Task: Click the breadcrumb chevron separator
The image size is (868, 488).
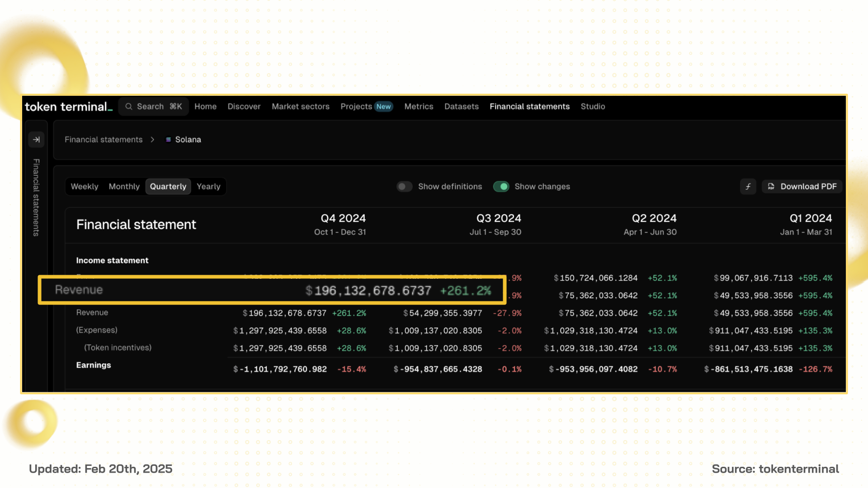Action: [152, 140]
